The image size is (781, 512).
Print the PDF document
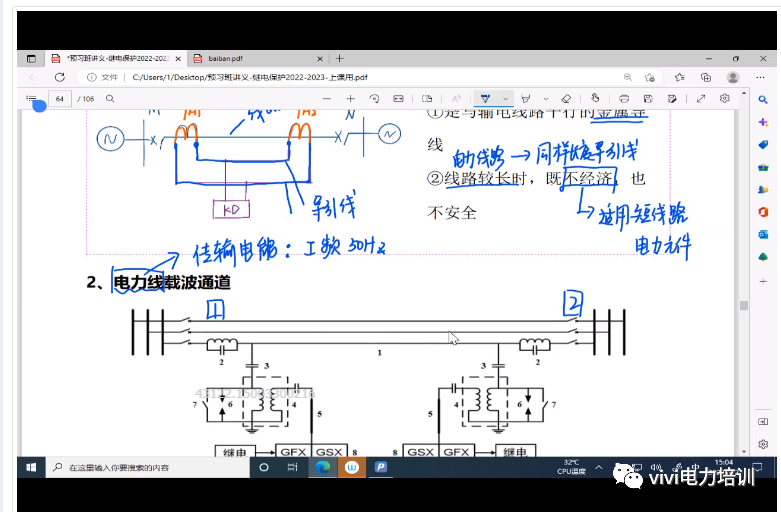click(624, 99)
